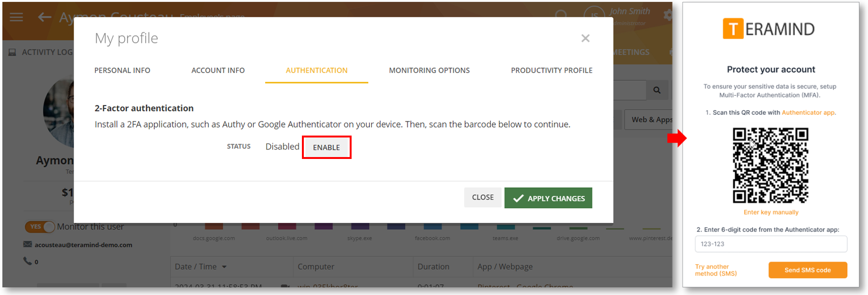Click the acousteau@teramind-demo.com email address
The width and height of the screenshot is (868, 295).
(84, 245)
